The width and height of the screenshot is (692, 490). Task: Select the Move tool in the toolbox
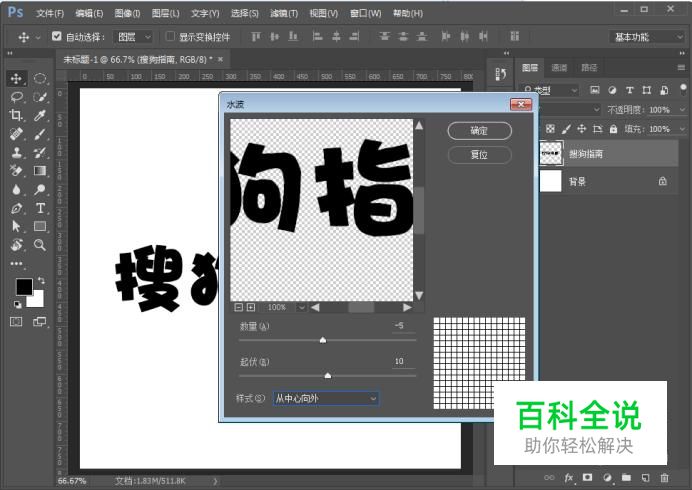[x=16, y=79]
